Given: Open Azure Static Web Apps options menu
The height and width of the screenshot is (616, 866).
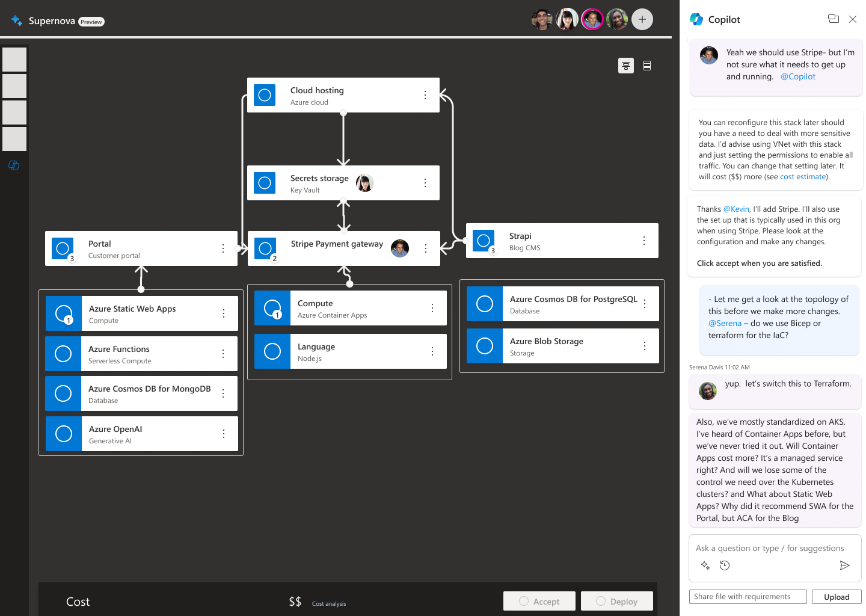Looking at the screenshot, I should [224, 313].
